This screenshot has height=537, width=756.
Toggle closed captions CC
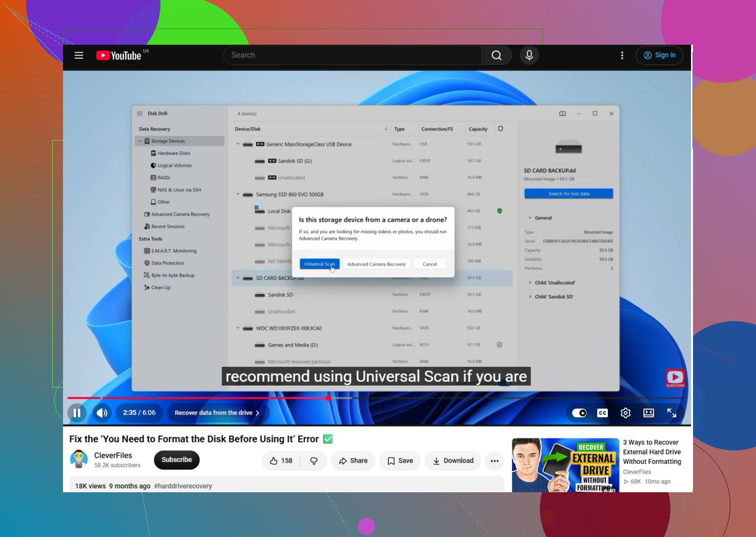[602, 413]
